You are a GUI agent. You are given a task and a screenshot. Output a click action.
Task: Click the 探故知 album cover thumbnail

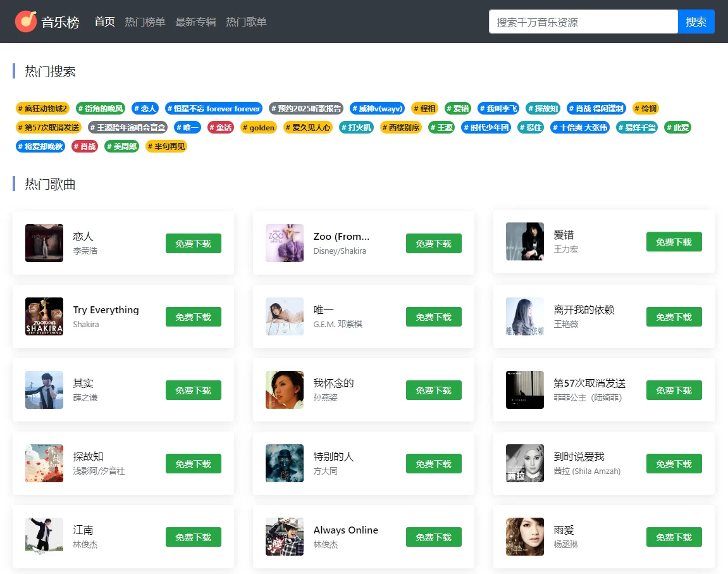coord(44,463)
